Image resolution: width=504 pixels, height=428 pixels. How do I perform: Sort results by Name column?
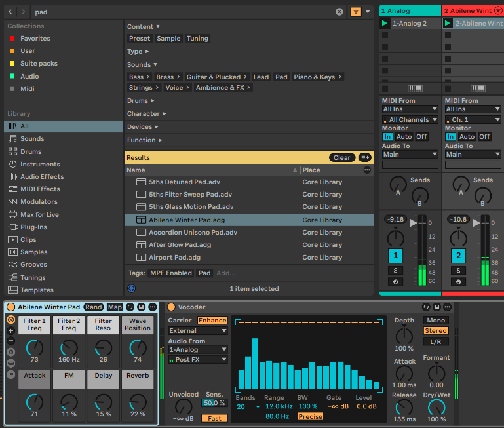coord(212,170)
